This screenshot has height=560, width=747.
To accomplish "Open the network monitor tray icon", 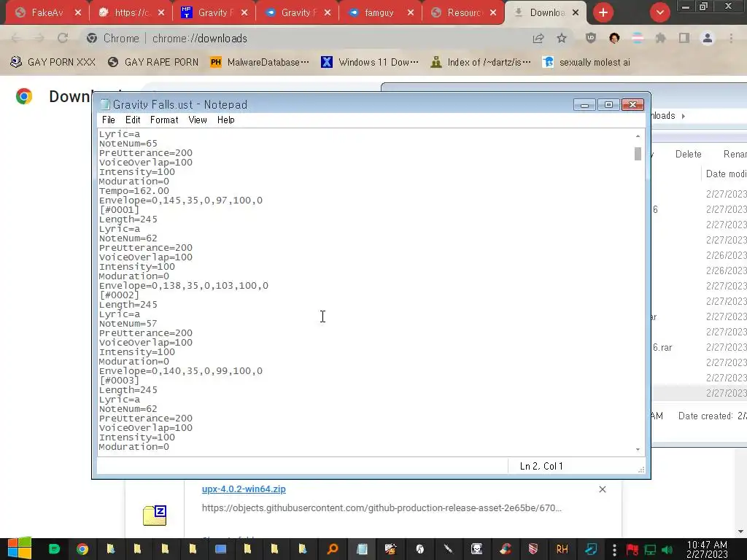I will pyautogui.click(x=650, y=550).
